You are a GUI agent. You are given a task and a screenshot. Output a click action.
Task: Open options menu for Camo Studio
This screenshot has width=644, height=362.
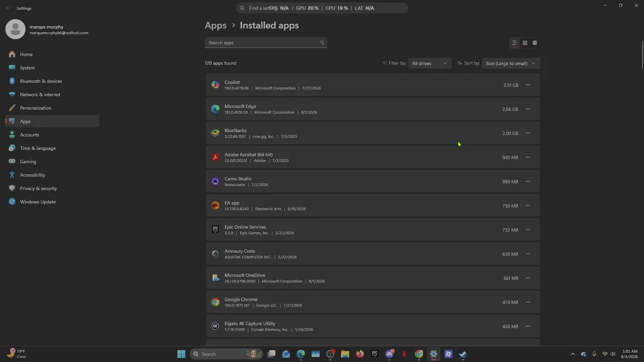528,182
